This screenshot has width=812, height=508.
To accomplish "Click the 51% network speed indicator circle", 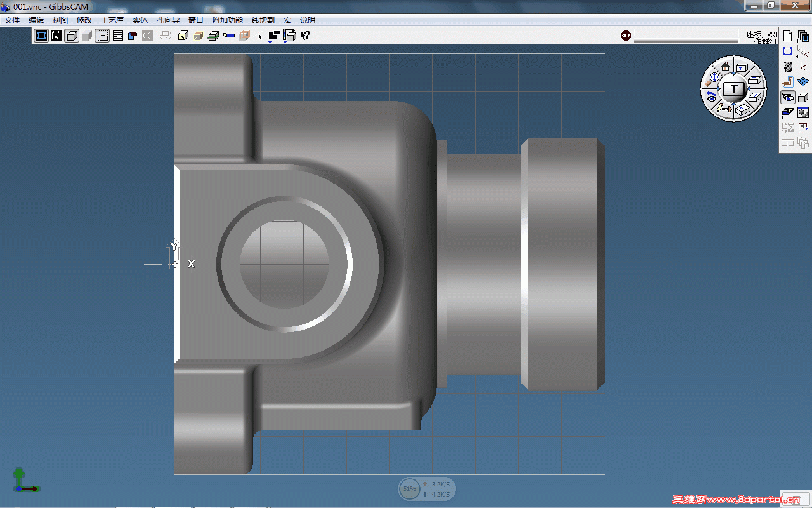I will click(x=409, y=489).
